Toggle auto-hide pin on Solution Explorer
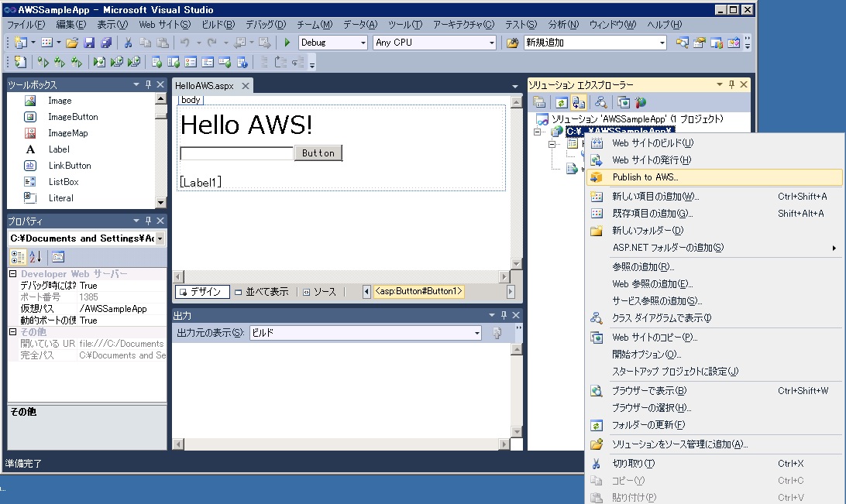The width and height of the screenshot is (846, 504). 731,84
